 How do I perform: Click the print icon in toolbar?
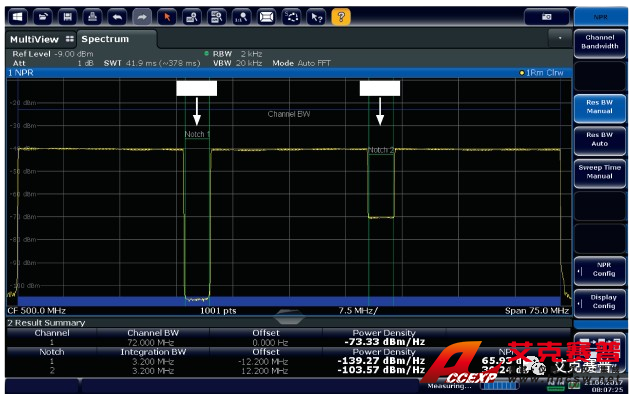tap(92, 17)
